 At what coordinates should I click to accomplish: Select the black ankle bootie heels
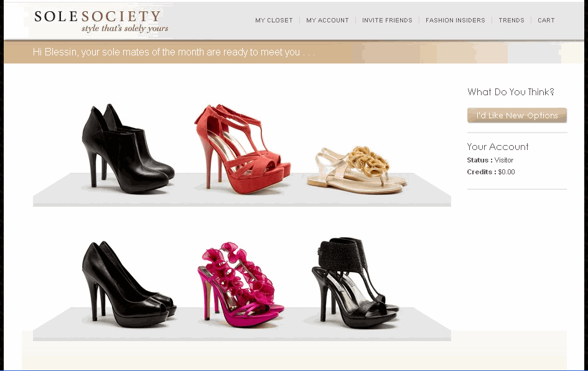coord(128,148)
